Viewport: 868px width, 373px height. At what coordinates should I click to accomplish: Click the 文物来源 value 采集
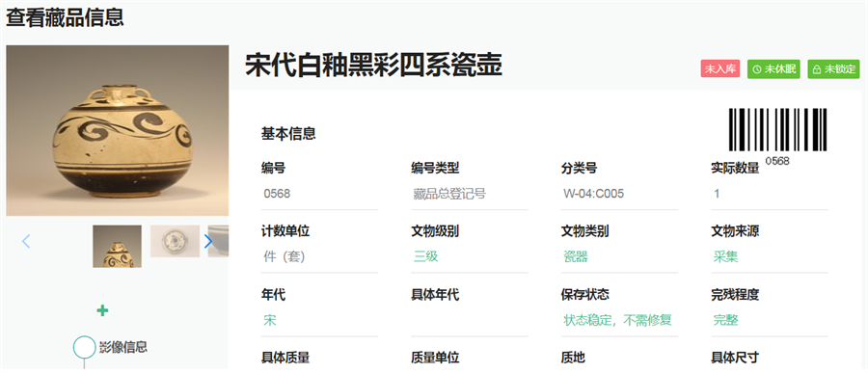click(725, 256)
